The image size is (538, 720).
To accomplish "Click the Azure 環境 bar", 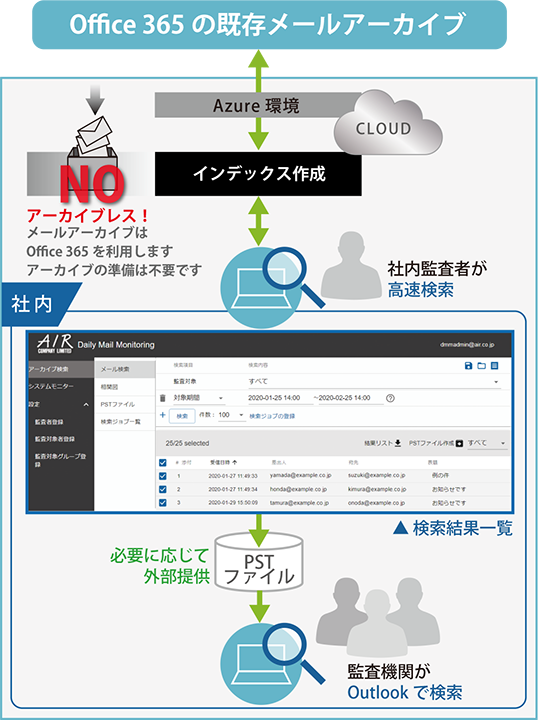I will click(x=256, y=106).
